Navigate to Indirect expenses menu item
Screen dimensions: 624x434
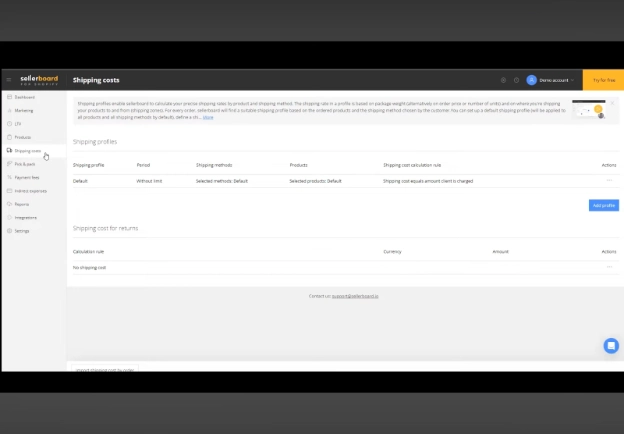pos(30,190)
